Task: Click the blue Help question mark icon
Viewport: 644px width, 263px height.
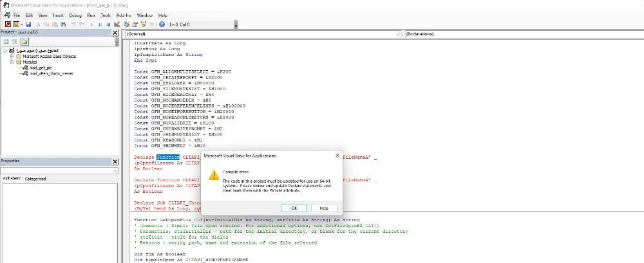Action: (x=162, y=24)
